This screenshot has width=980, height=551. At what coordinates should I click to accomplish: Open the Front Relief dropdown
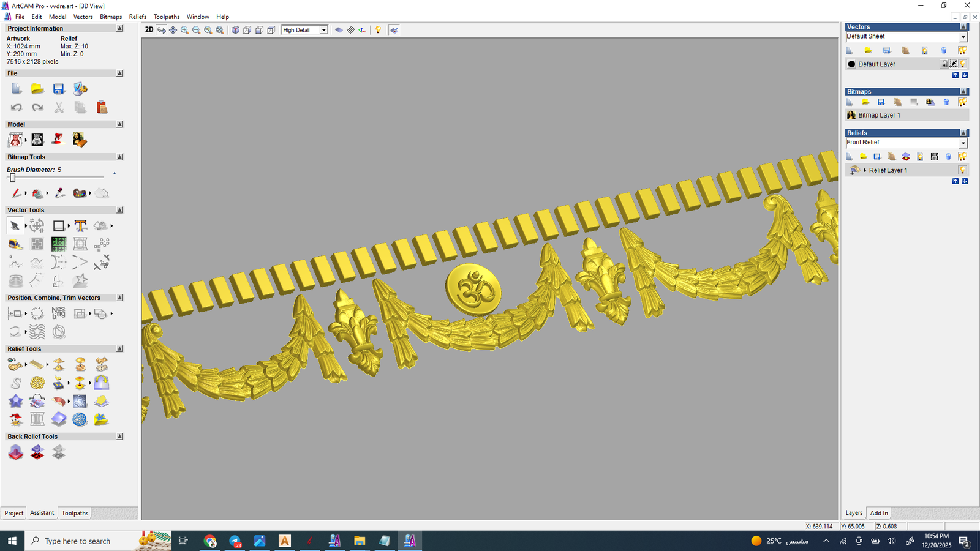(963, 143)
